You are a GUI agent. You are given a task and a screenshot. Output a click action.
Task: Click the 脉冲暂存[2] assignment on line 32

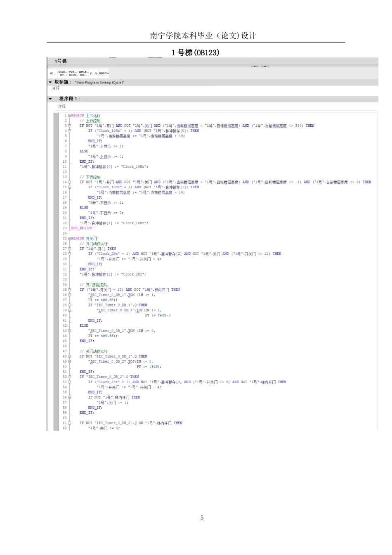coord(113,274)
